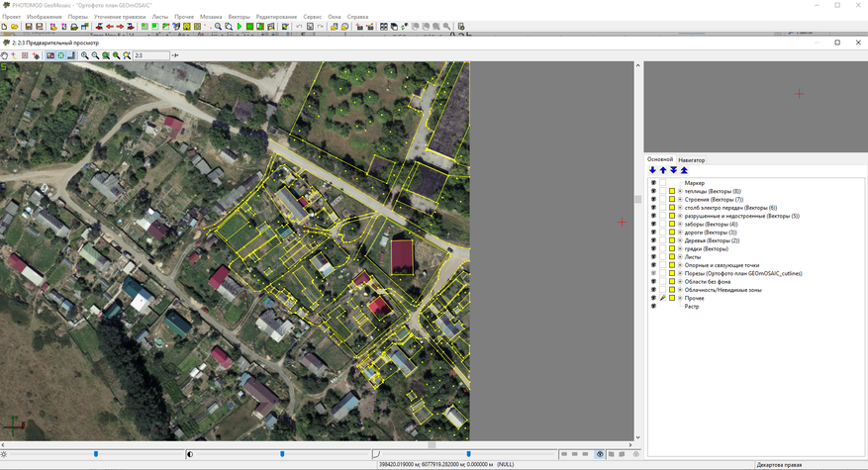This screenshot has height=470, width=868.
Task: Click the contrast half-circle icon at bottom
Action: click(x=190, y=454)
